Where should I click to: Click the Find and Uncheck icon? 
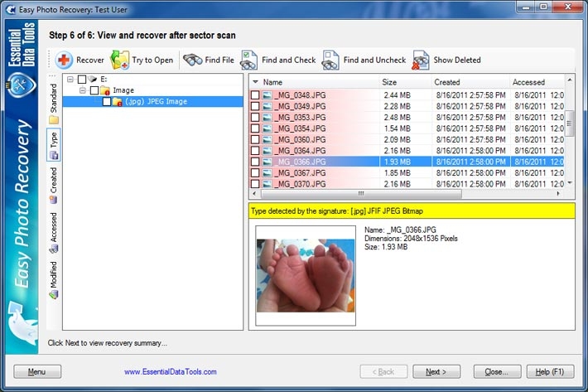click(330, 60)
